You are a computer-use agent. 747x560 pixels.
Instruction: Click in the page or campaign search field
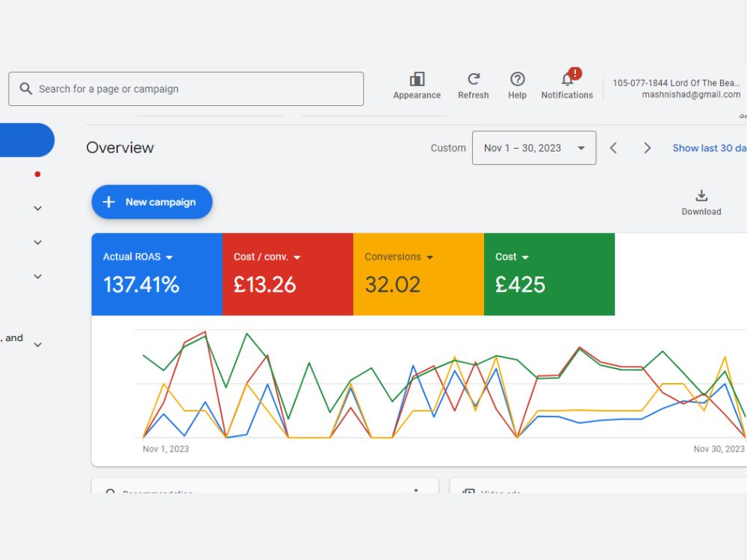pos(186,89)
